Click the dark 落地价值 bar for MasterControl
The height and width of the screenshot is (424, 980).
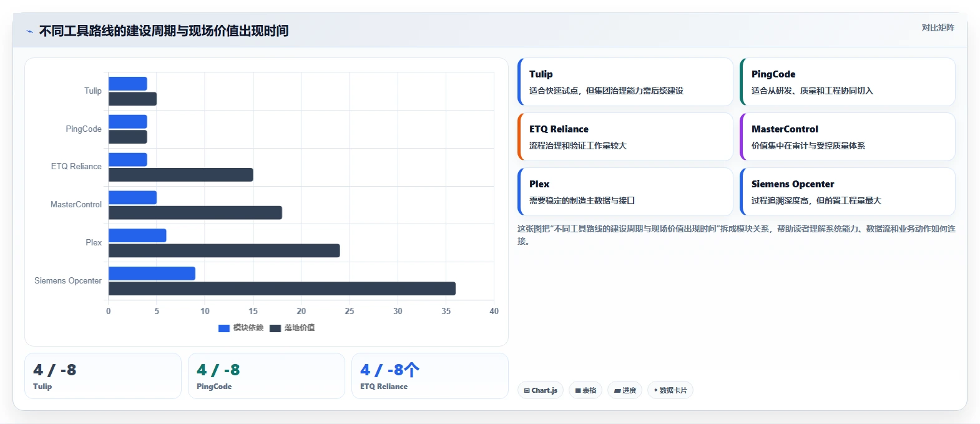point(195,213)
